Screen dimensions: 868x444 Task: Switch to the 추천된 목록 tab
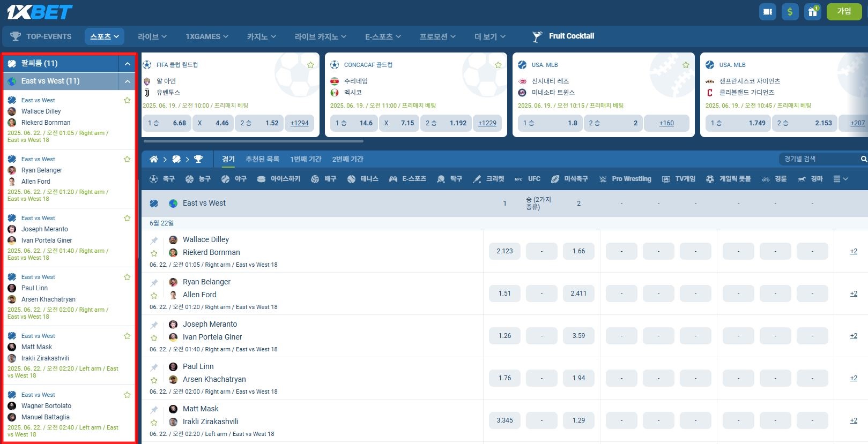point(262,159)
